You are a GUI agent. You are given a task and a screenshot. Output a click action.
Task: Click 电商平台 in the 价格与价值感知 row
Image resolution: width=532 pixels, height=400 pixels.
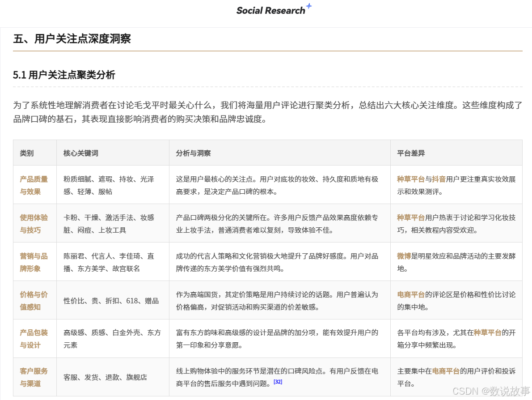pyautogui.click(x=411, y=294)
